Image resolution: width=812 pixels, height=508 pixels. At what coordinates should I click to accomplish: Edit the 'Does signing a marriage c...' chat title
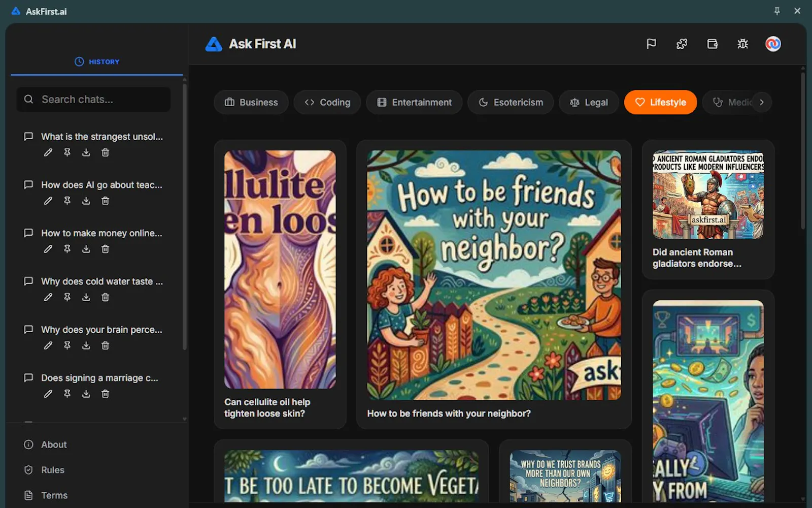click(x=48, y=394)
